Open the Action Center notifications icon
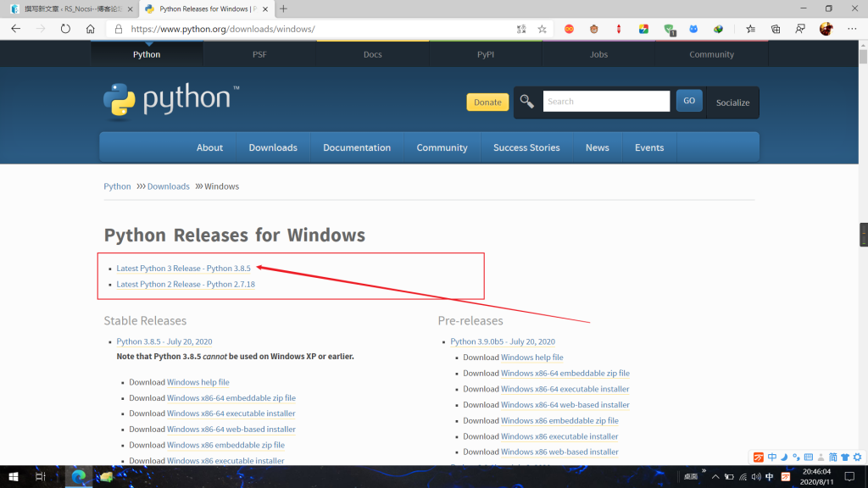Viewport: 868px width, 488px height. tap(849, 476)
